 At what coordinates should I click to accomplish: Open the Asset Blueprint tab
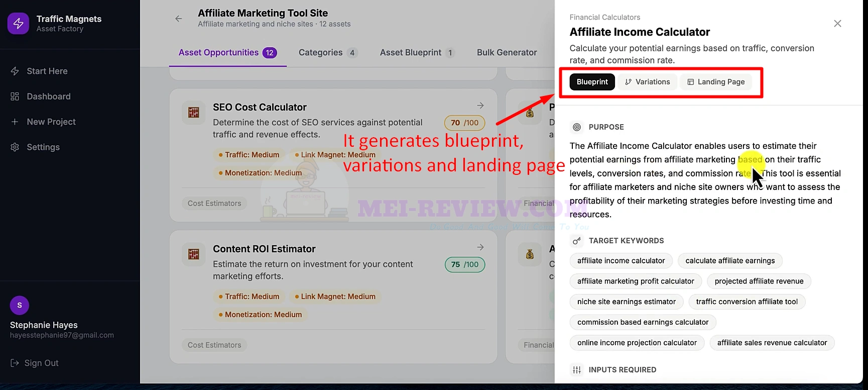pos(417,53)
